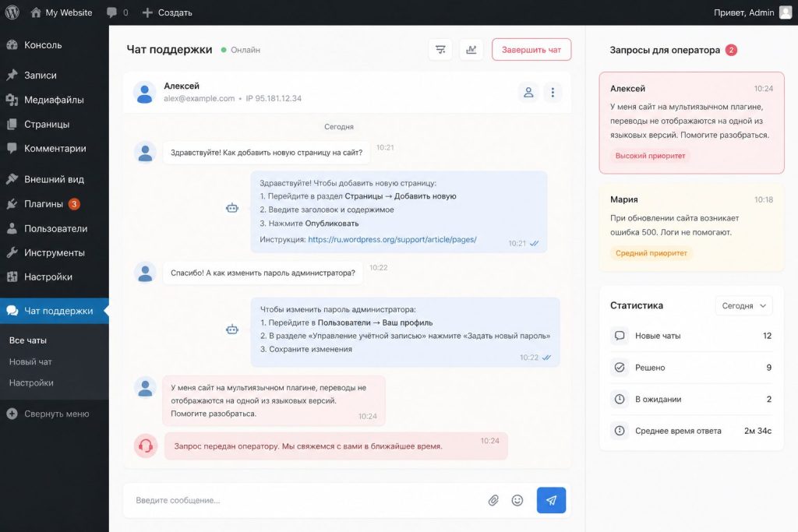This screenshot has height=532, width=798.
Task: Open the emoji picker icon
Action: (517, 501)
